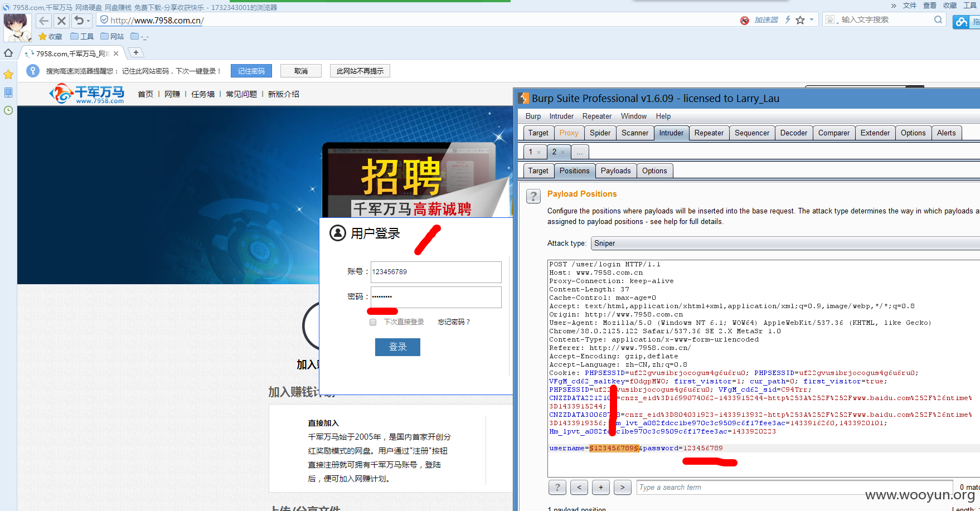Image resolution: width=980 pixels, height=511 pixels.
Task: Click the lightning bolt speed icon
Action: point(788,20)
